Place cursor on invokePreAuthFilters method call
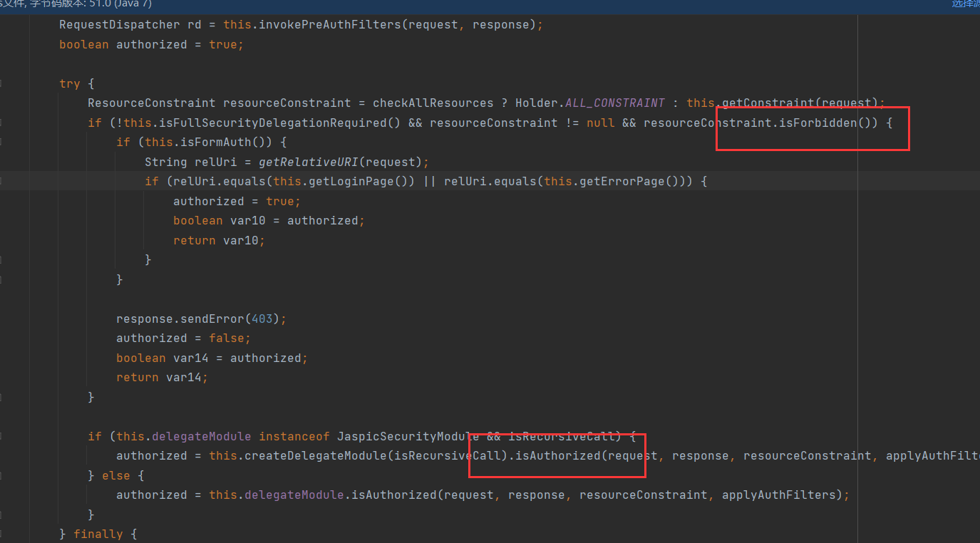 [x=329, y=25]
